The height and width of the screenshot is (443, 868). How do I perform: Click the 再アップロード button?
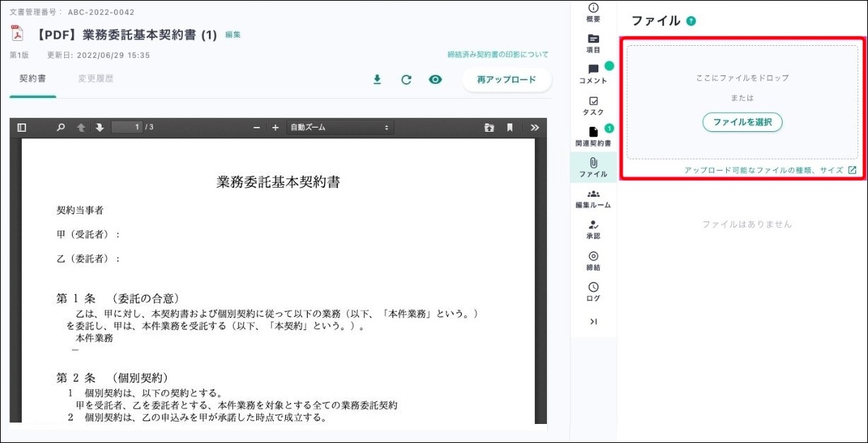[506, 80]
